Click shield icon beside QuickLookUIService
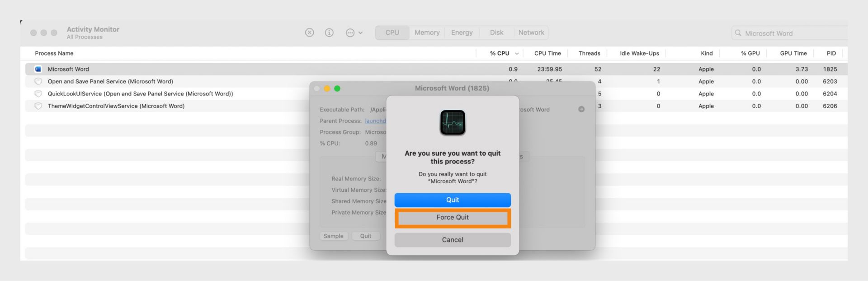Viewport: 868px width, 281px height. tap(38, 94)
